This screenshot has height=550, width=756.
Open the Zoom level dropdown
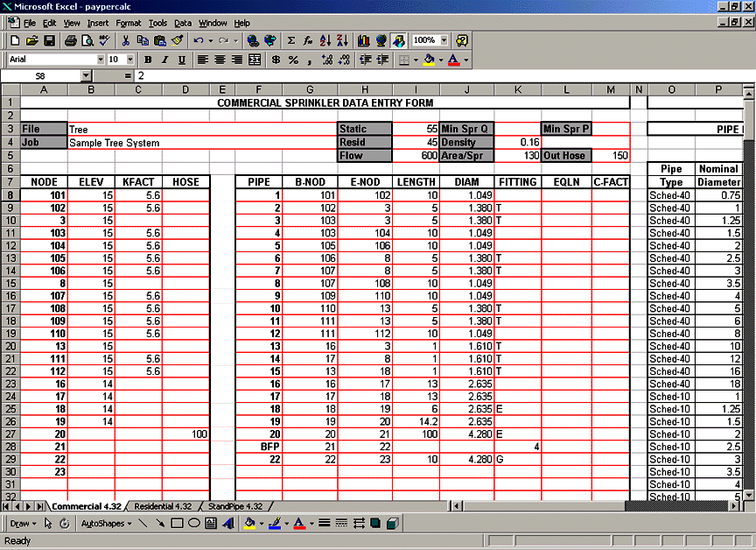point(444,40)
